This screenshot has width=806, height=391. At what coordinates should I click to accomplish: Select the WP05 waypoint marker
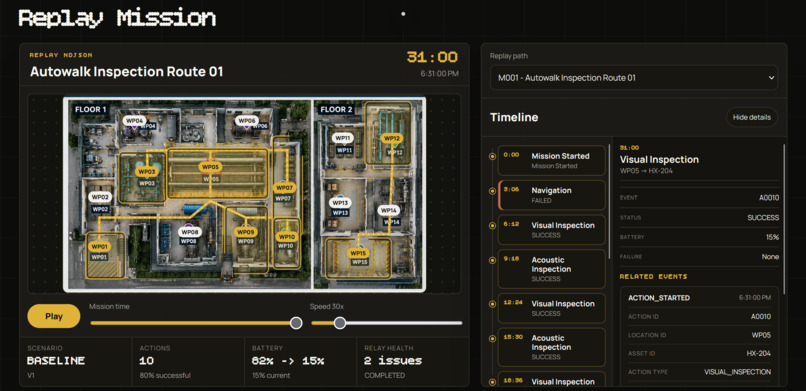(x=210, y=167)
